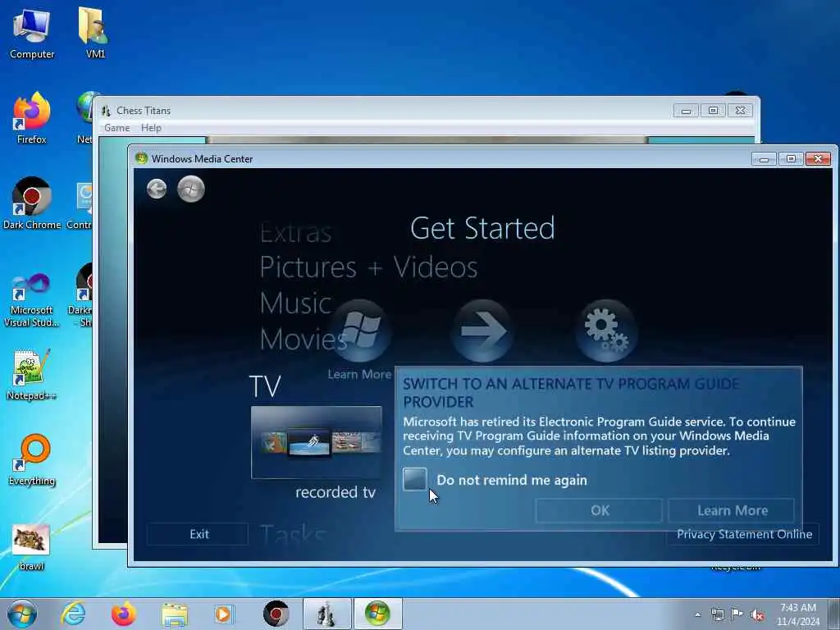840x630 pixels.
Task: Click the right-arrow orb icon
Action: pyautogui.click(x=482, y=331)
